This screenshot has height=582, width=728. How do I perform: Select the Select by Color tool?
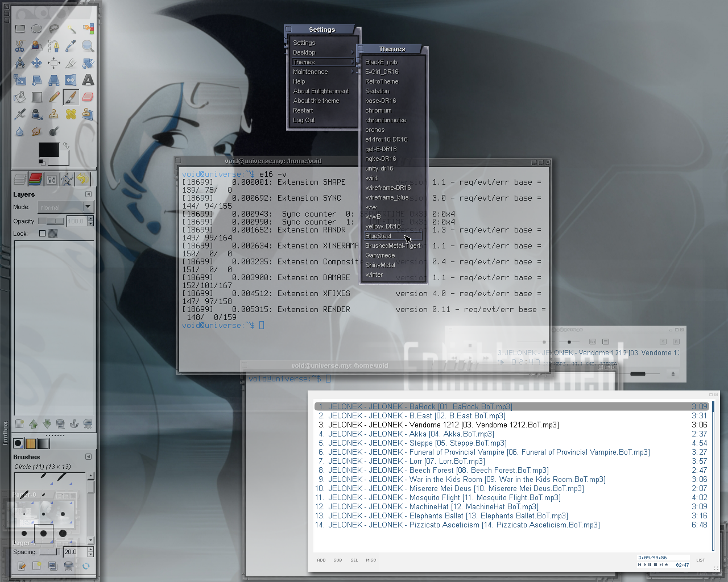tap(88, 28)
